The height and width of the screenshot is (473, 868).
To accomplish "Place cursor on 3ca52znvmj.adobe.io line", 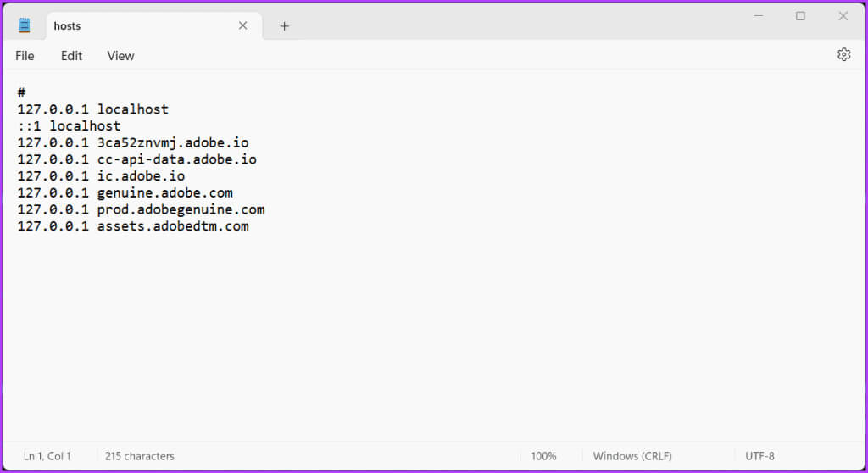I will 133,143.
